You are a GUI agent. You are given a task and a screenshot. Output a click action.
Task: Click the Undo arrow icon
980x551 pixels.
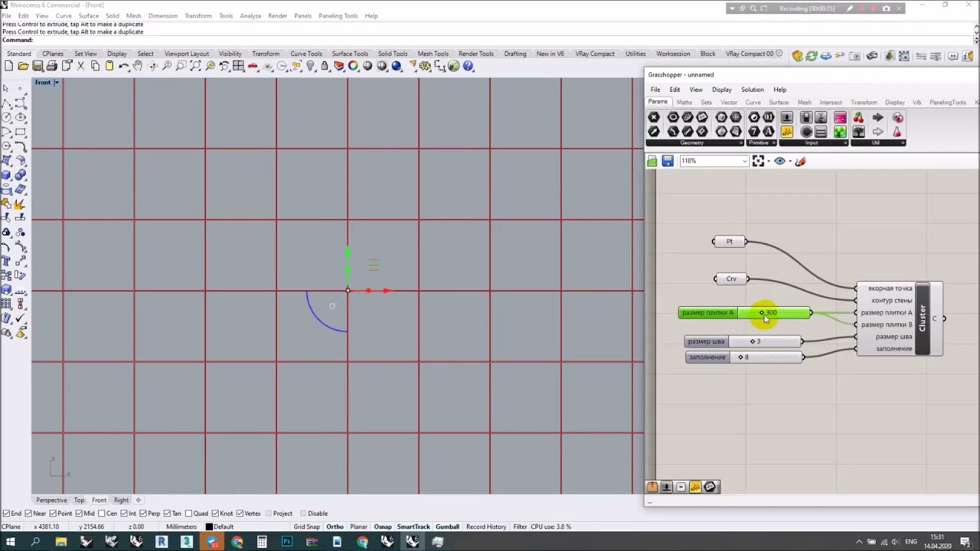(123, 66)
